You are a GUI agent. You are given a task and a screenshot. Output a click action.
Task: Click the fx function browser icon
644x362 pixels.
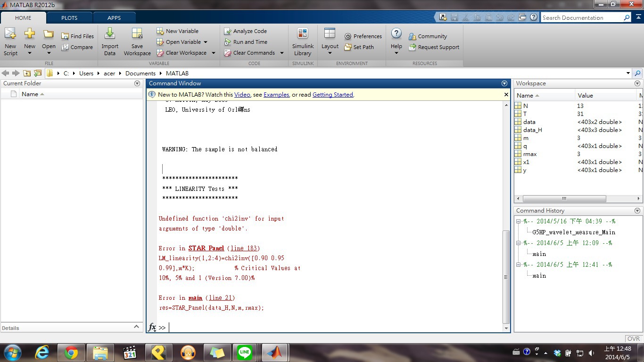coord(152,327)
